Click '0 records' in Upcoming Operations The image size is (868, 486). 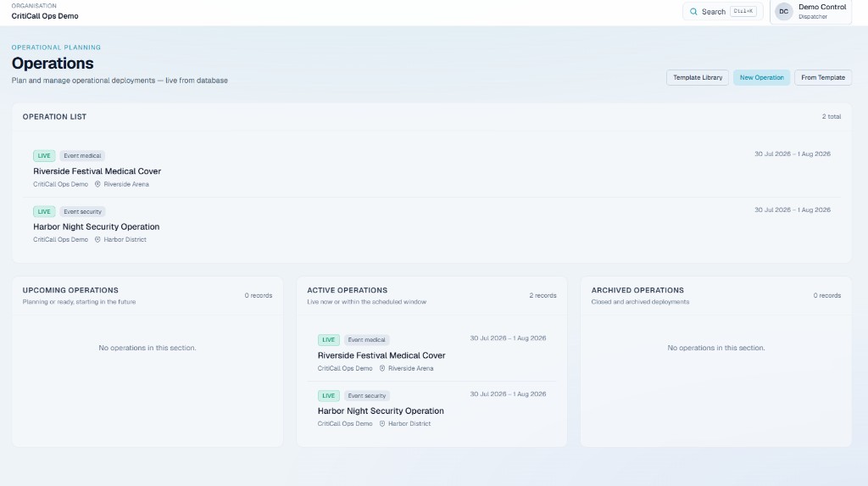[x=259, y=295]
